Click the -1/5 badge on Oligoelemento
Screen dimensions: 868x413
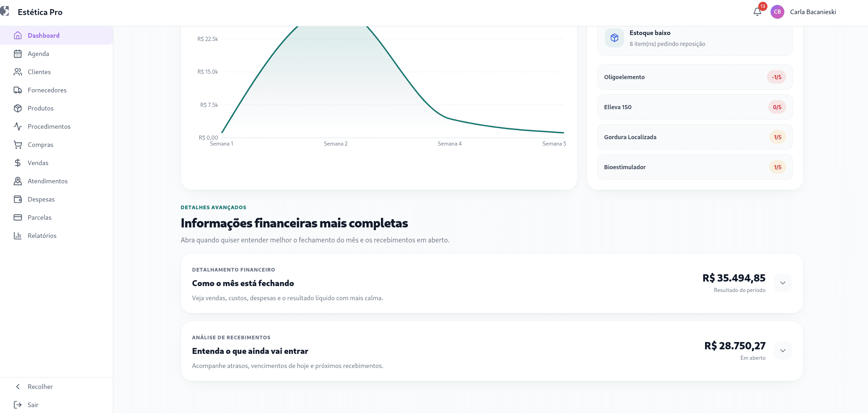point(777,77)
